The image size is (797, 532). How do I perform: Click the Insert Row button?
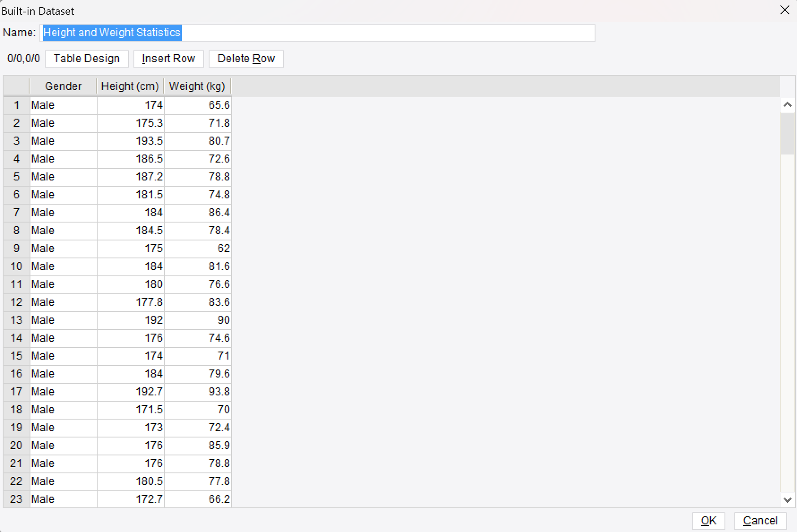click(x=168, y=58)
